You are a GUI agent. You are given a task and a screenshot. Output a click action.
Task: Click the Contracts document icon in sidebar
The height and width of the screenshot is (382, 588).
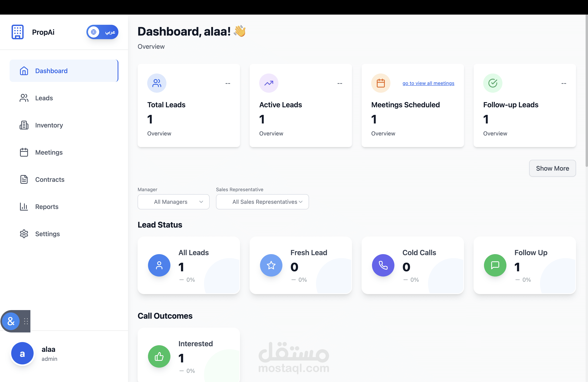click(24, 179)
